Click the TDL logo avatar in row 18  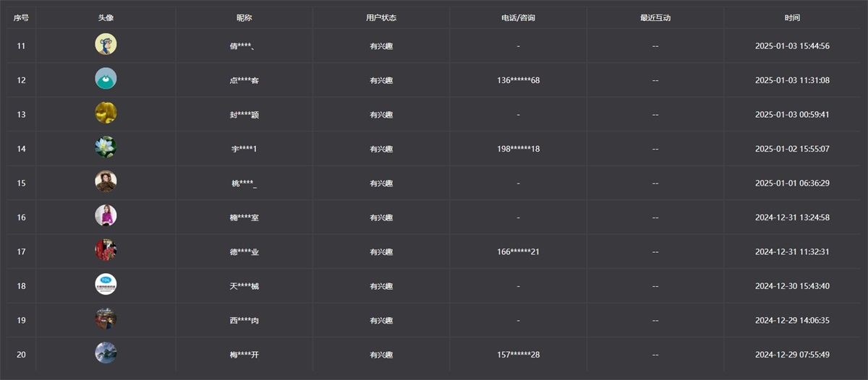[106, 285]
